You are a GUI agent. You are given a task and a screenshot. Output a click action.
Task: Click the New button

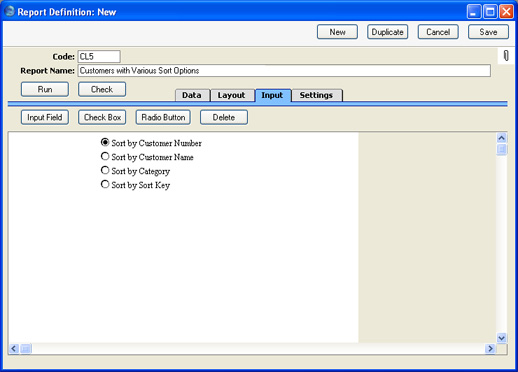click(337, 32)
